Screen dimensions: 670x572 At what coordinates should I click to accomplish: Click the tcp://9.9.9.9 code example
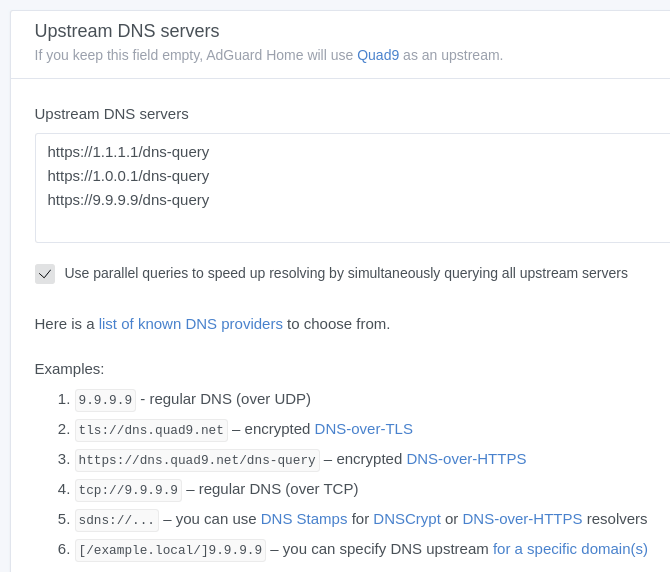coord(128,490)
